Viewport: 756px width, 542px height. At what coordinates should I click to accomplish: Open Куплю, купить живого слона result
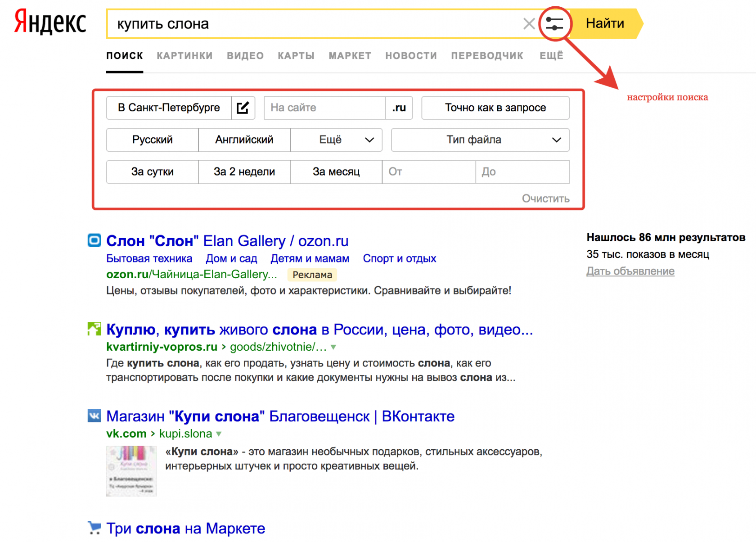pos(319,330)
